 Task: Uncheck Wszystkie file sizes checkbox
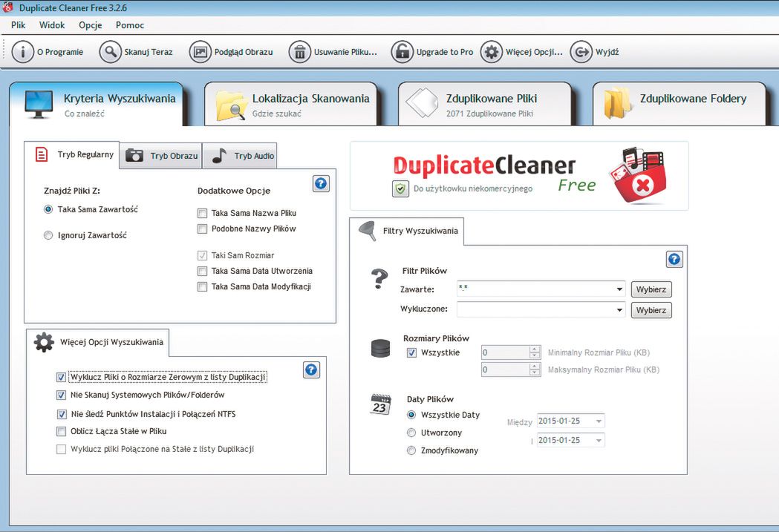click(x=411, y=353)
